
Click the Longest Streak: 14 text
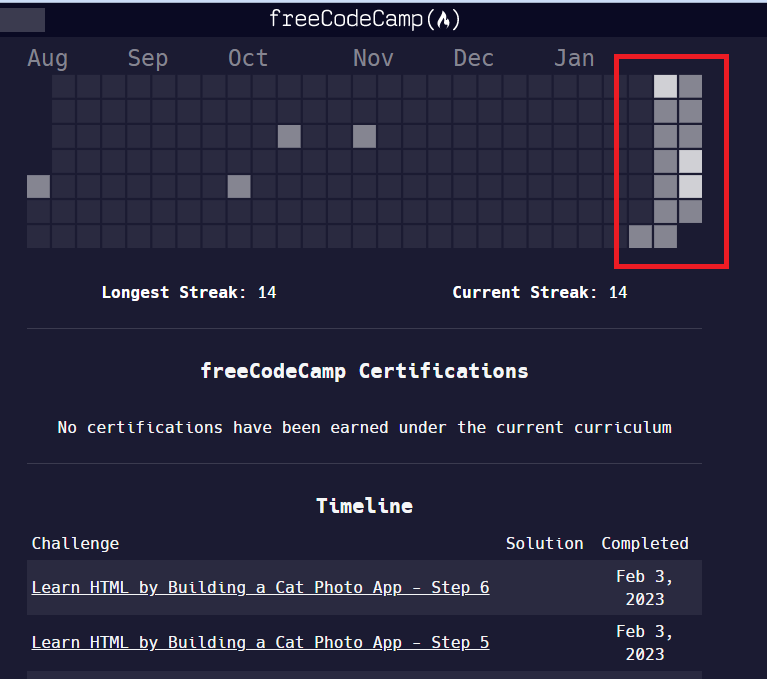(x=189, y=292)
